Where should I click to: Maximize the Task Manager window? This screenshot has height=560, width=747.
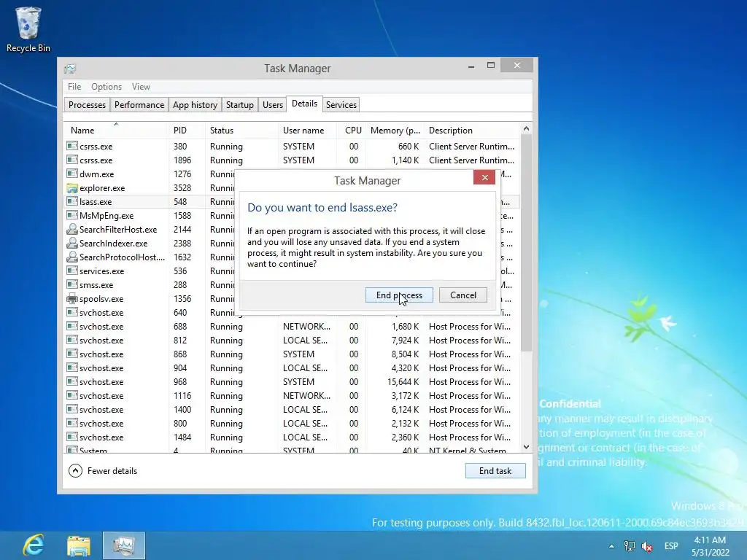[x=491, y=66]
